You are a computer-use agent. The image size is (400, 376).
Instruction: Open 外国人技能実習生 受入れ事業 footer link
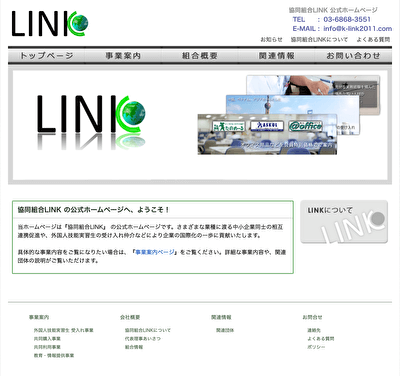click(x=63, y=330)
